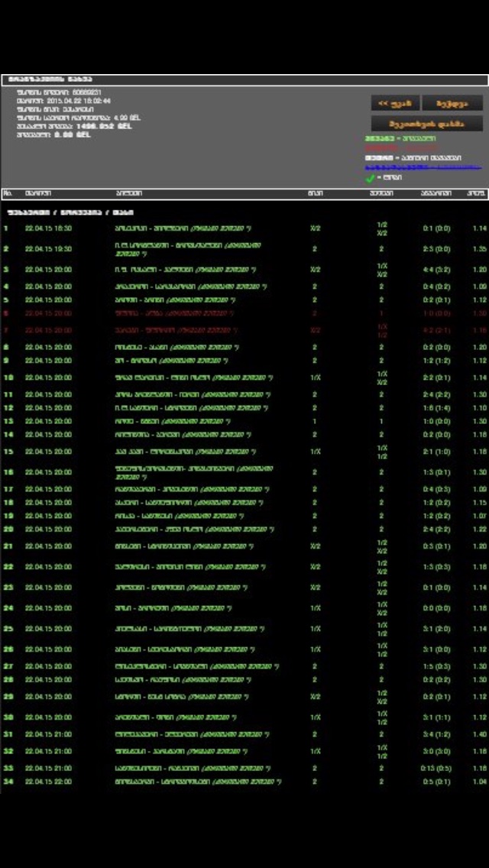Click the red score 4:2 (2:1) in row 7

pyautogui.click(x=436, y=331)
